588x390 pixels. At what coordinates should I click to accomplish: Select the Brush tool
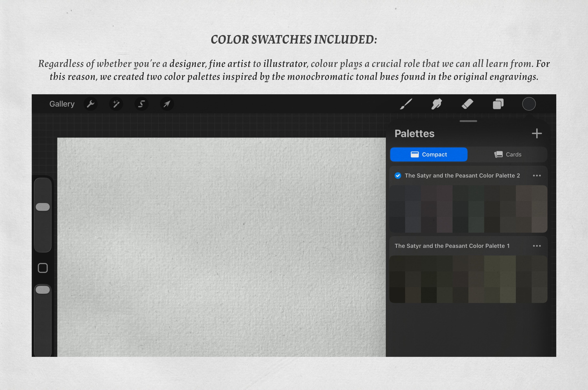(406, 104)
